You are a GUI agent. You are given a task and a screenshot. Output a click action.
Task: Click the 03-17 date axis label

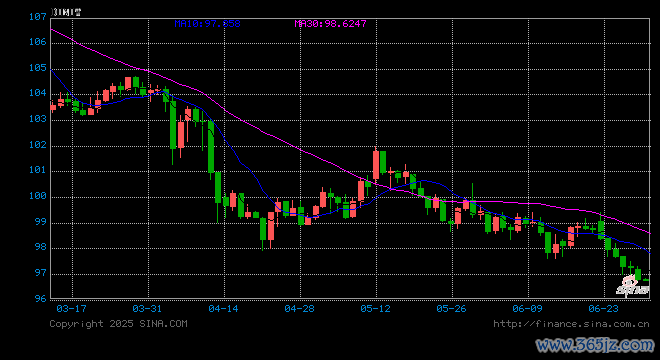tap(71, 309)
